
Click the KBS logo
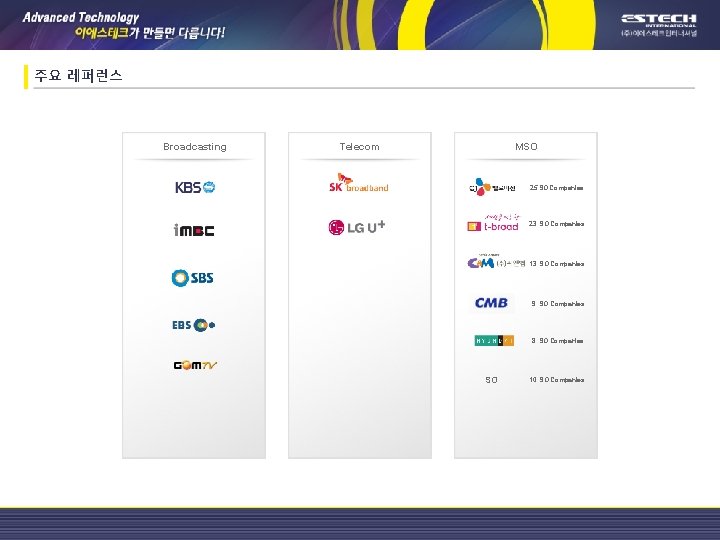tap(195, 187)
